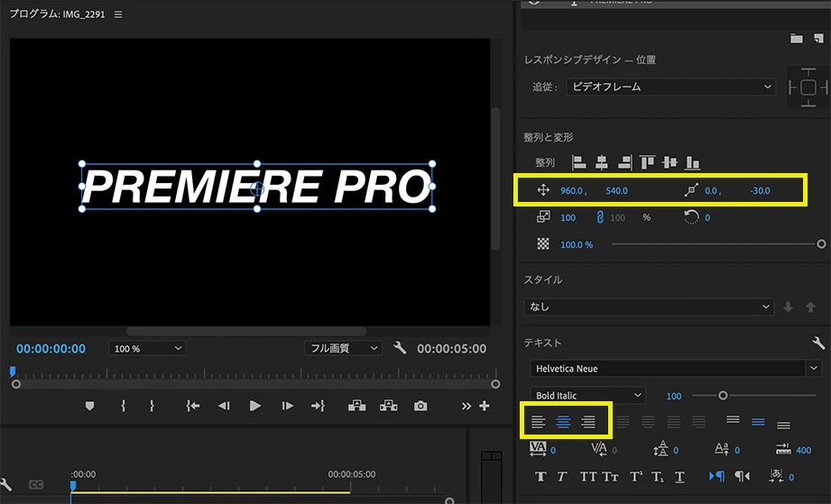
Task: Toggle the CC captions track button
Action: pyautogui.click(x=36, y=484)
